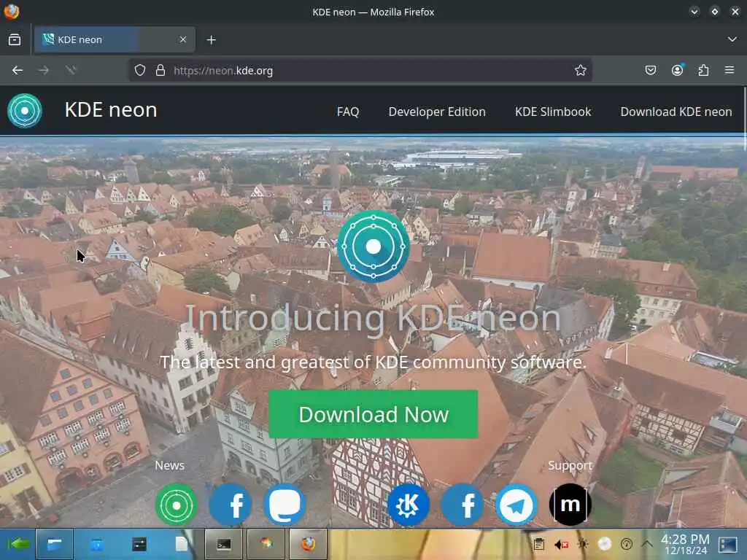Open the Discover software store taskbar icon

pos(97,544)
